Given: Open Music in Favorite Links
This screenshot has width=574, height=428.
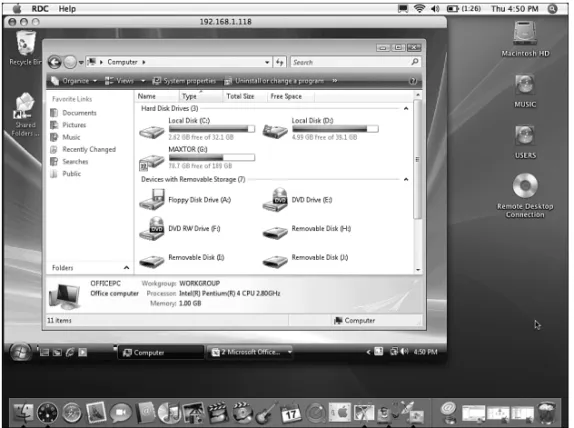Looking at the screenshot, I should 66,137.
